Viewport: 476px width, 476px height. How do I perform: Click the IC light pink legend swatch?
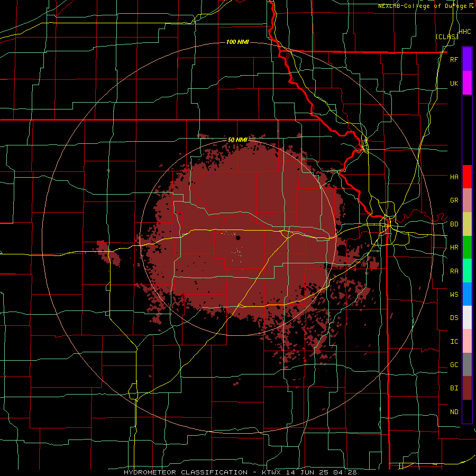(467, 341)
